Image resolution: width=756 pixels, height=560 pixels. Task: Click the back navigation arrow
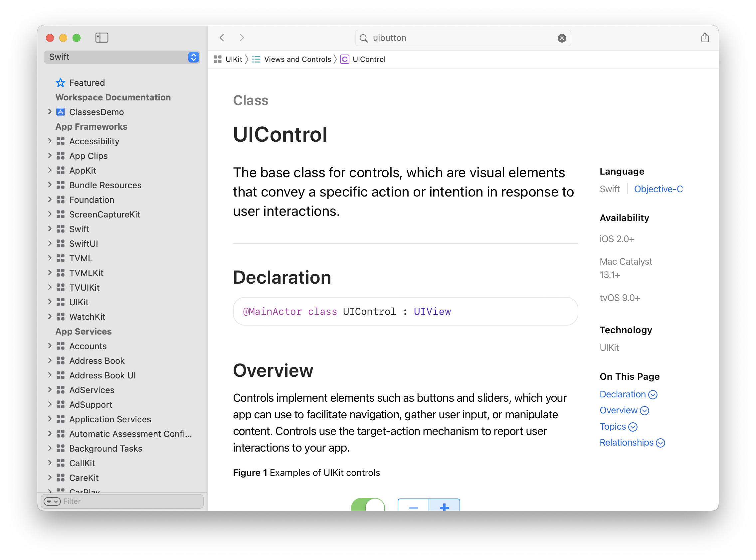[222, 38]
